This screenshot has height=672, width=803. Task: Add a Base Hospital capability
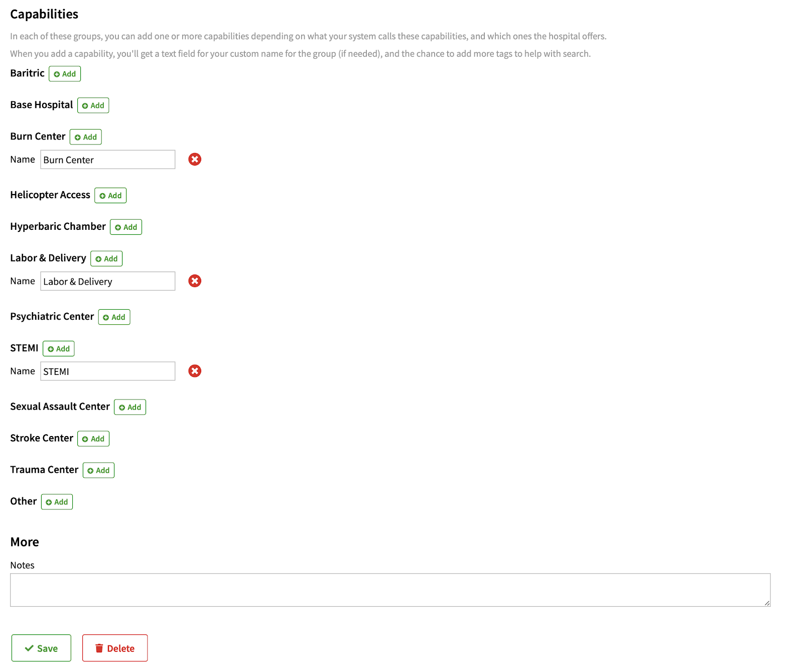pyautogui.click(x=93, y=105)
